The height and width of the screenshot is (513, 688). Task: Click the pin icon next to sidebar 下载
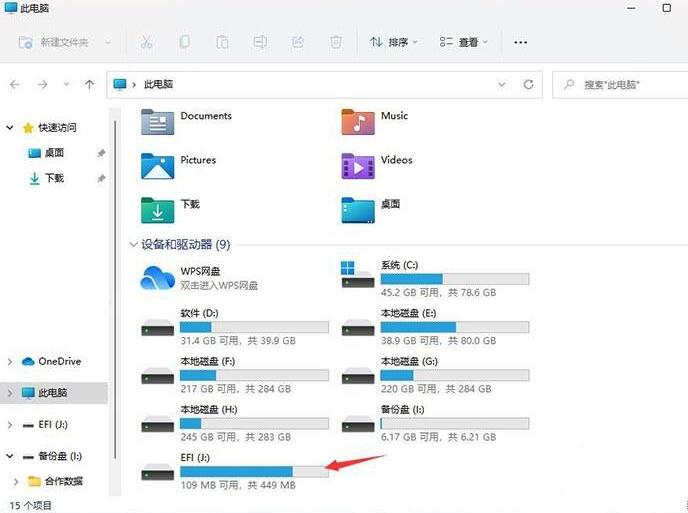point(101,179)
